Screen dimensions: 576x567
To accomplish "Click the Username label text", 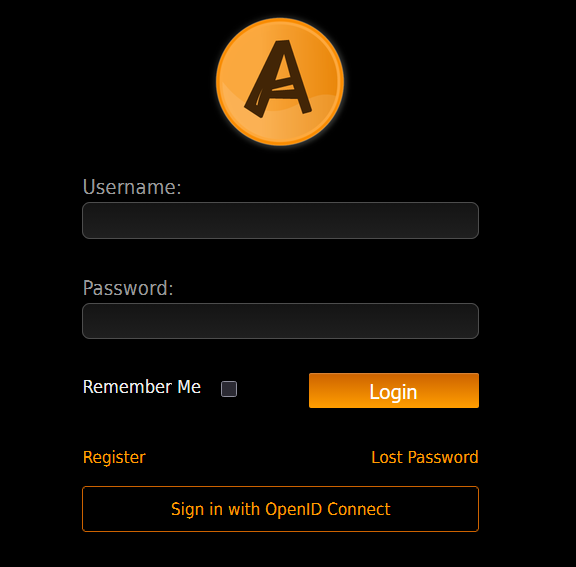I will pyautogui.click(x=132, y=187).
